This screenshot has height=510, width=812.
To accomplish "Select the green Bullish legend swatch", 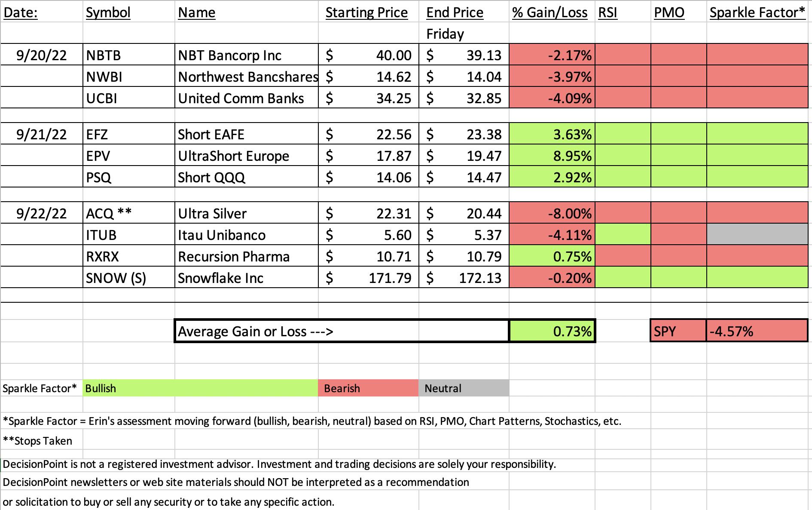I will [200, 388].
